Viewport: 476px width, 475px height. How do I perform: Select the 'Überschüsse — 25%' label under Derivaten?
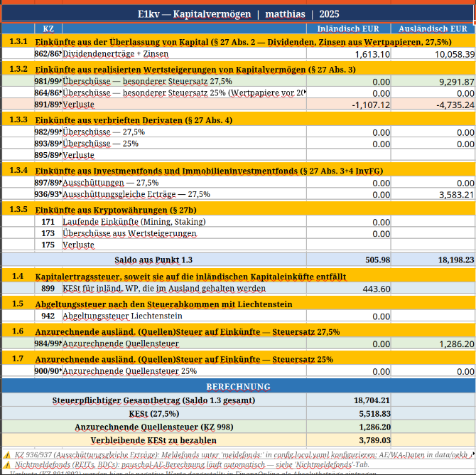[184, 144]
